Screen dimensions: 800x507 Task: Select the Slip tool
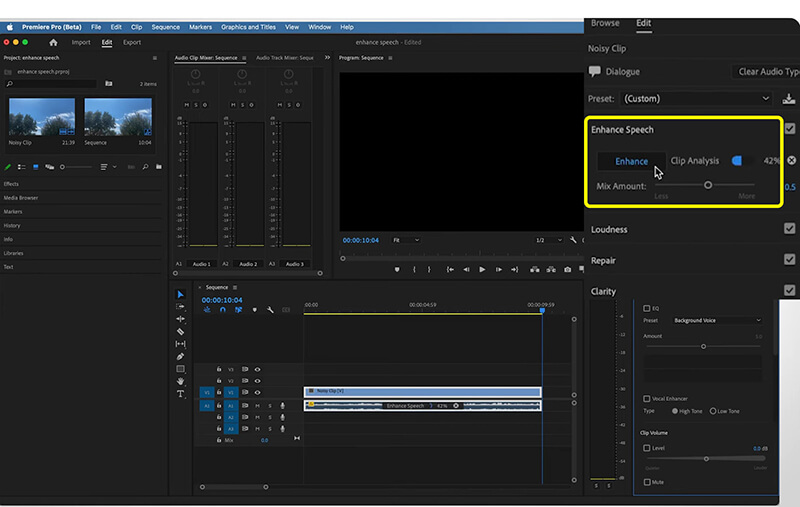pos(180,344)
